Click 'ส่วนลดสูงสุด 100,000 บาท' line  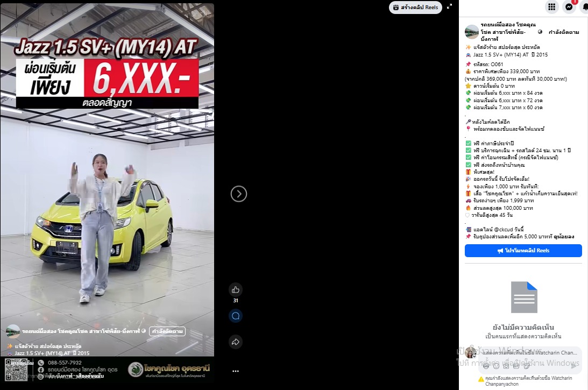point(503,208)
